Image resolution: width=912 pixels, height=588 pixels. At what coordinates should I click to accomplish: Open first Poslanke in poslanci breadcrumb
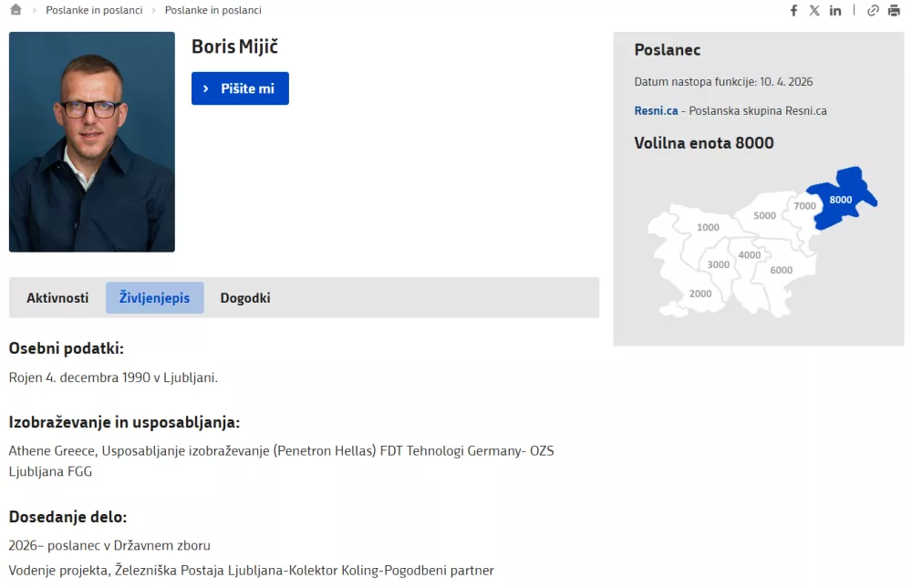[x=94, y=10]
